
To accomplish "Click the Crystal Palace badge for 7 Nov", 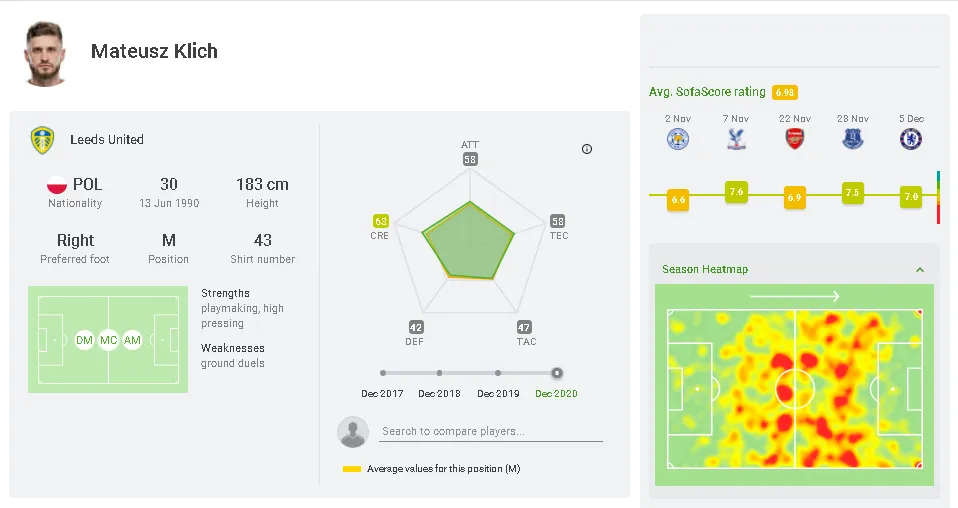I will click(737, 139).
